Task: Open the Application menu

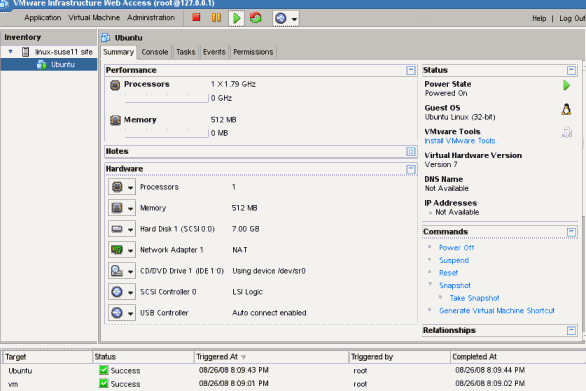Action: tap(43, 18)
